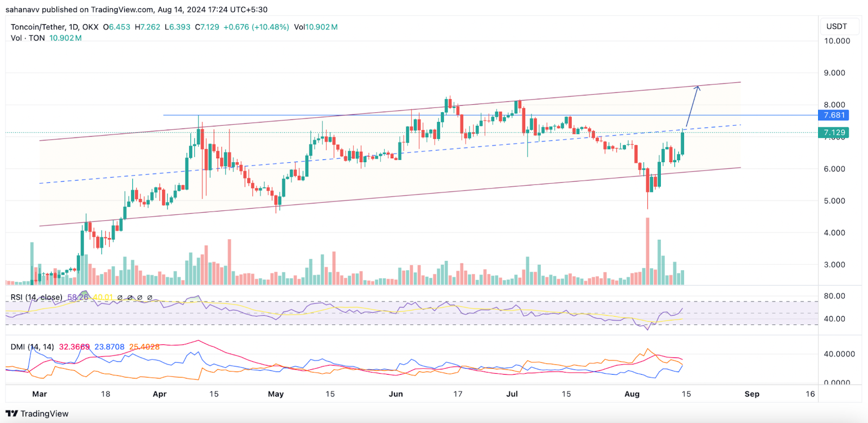Click the Apr date label on time axis
Image resolution: width=868 pixels, height=423 pixels.
click(159, 394)
